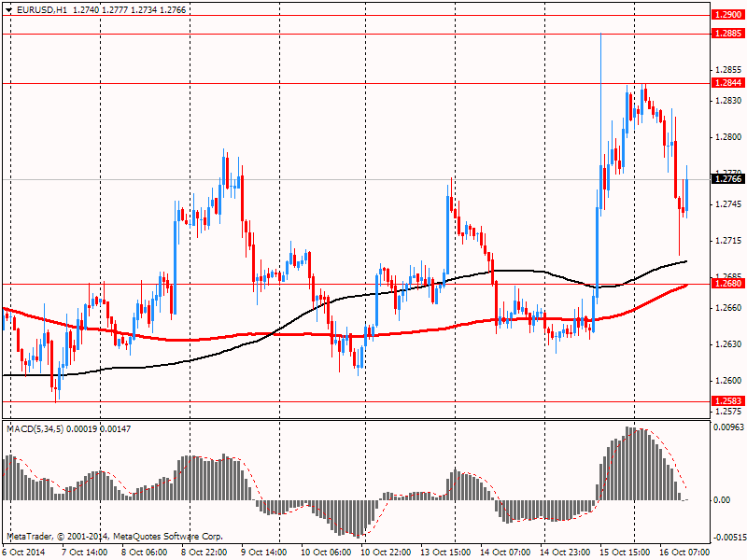Select the 1.2844 red price level label
This screenshot has height=560, width=747.
pyautogui.click(x=728, y=83)
